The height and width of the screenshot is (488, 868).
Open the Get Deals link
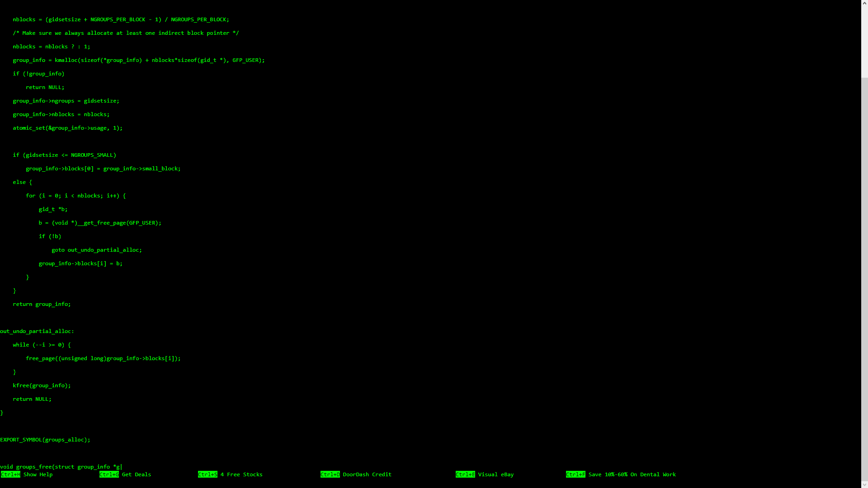[x=137, y=474]
